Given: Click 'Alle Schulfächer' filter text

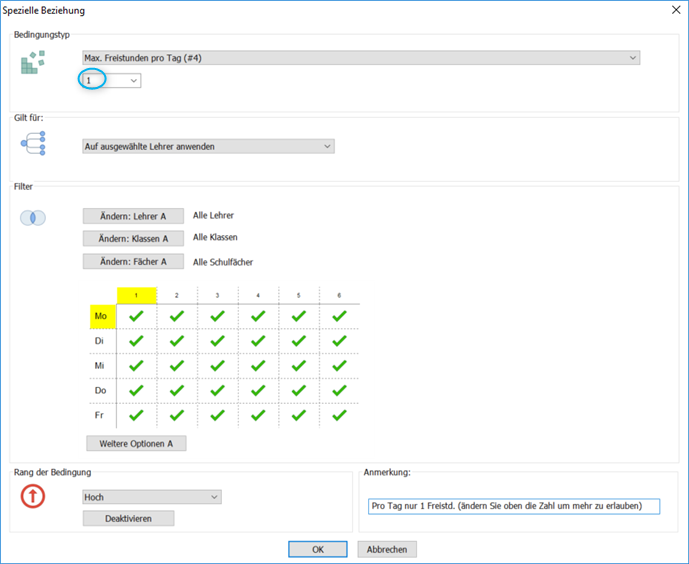Looking at the screenshot, I should 223,262.
